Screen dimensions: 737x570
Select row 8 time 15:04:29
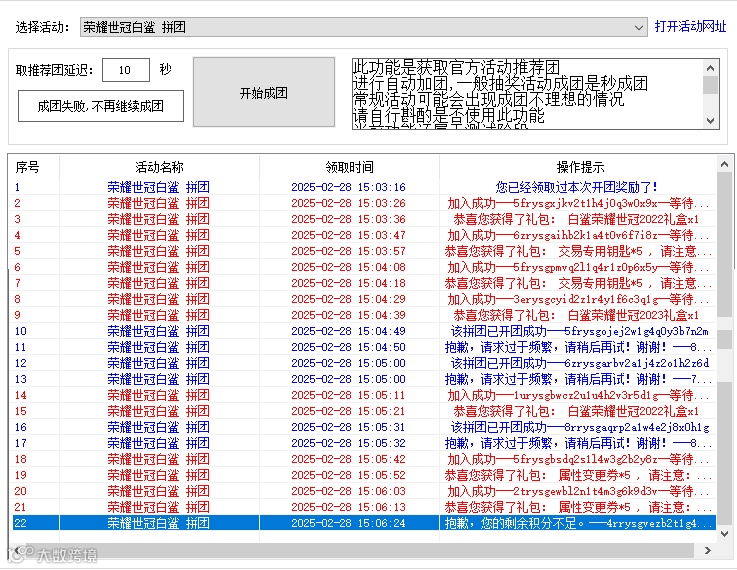(x=348, y=299)
